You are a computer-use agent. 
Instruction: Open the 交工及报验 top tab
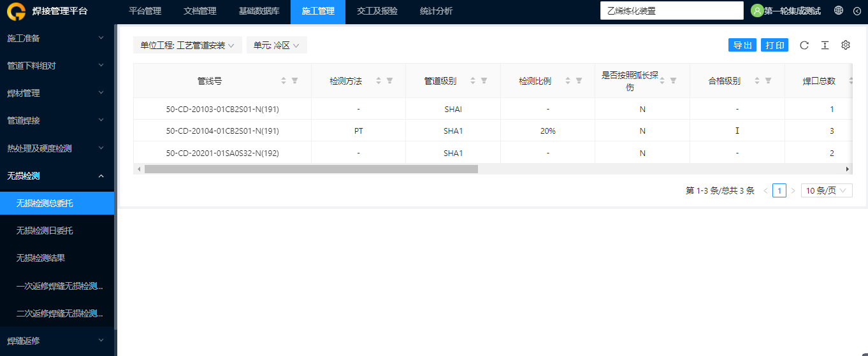pos(377,11)
